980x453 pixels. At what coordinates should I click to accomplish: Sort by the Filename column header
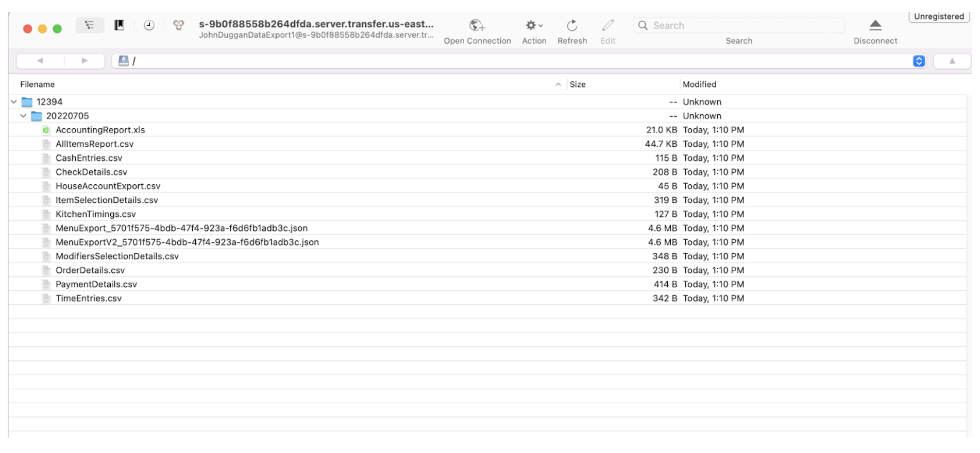37,84
